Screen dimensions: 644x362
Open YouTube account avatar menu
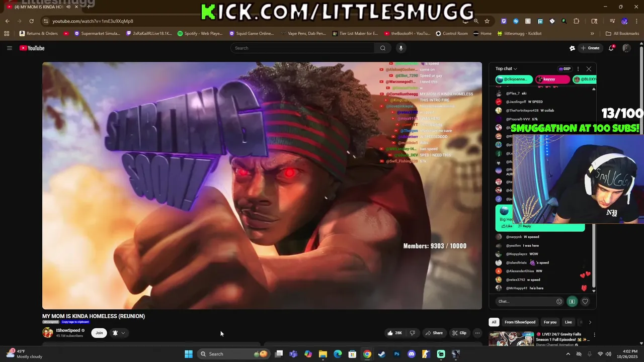point(626,48)
